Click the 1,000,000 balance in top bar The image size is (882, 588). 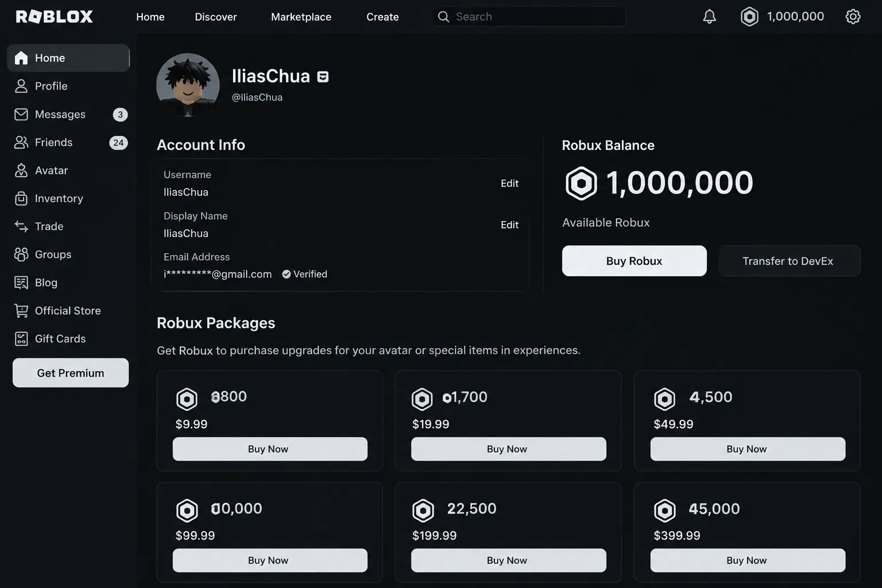[795, 17]
